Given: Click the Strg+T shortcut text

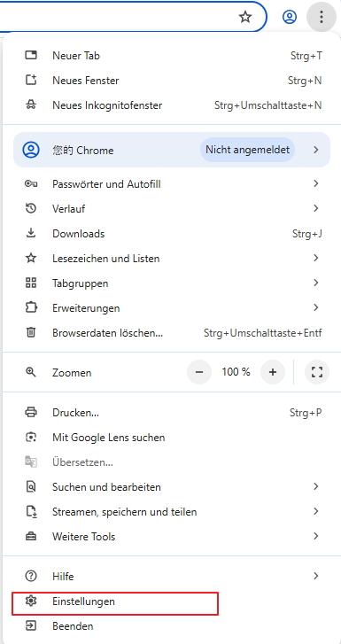Looking at the screenshot, I should (x=306, y=56).
